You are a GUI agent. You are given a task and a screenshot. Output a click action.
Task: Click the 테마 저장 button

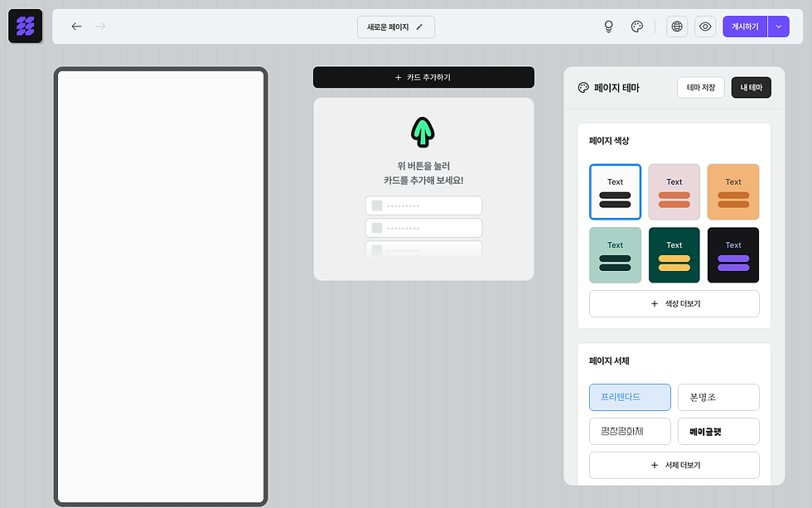(701, 88)
